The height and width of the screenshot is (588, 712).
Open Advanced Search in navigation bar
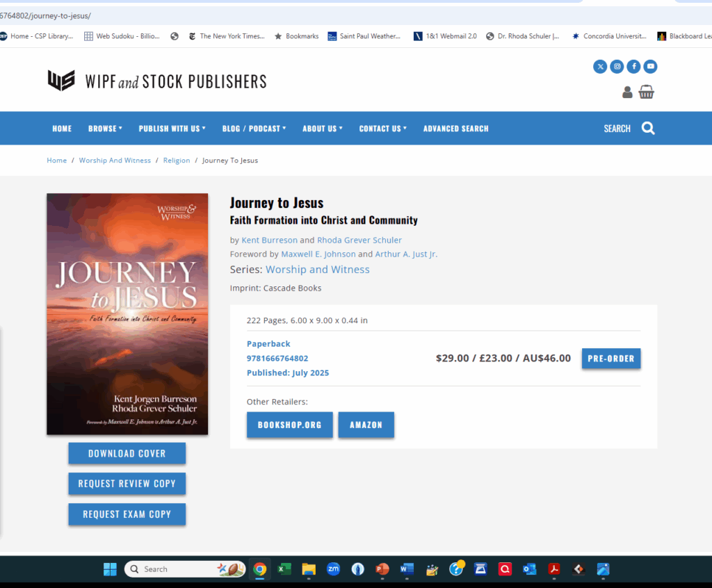(x=456, y=129)
